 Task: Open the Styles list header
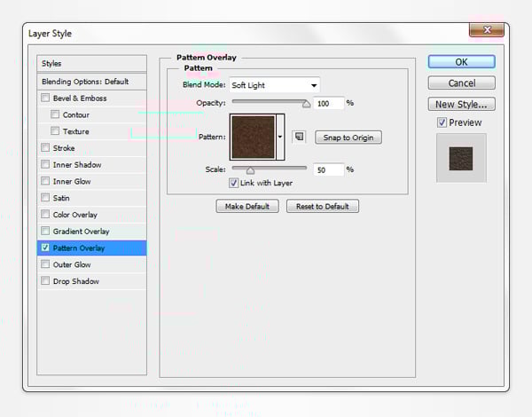click(91, 64)
